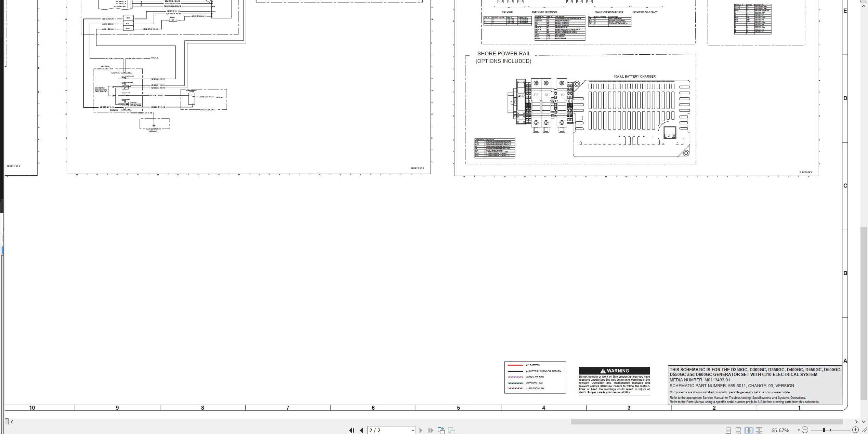Click horizontal scrollbar left arrow
This screenshot has width=868, height=434.
click(12, 422)
